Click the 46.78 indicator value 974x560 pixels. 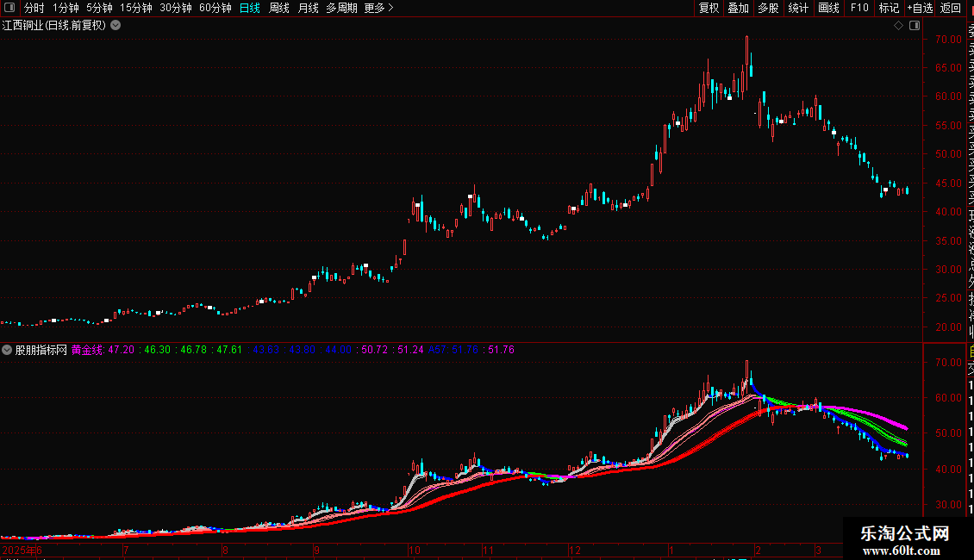(x=193, y=350)
